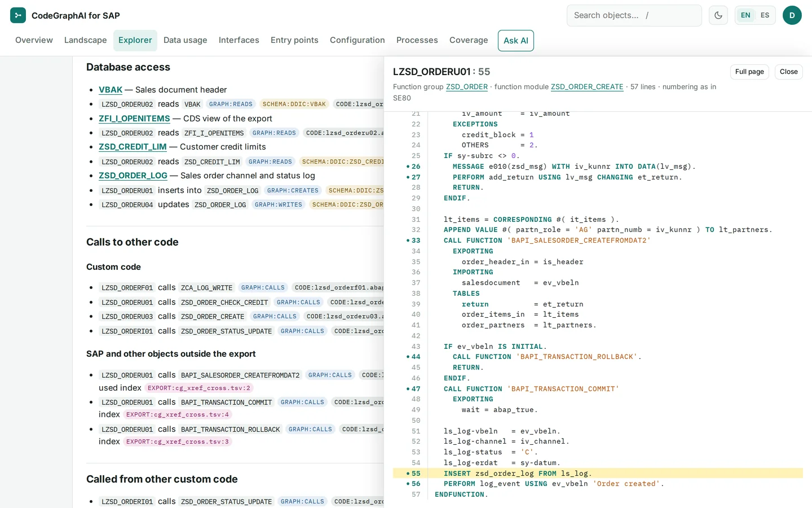Image resolution: width=812 pixels, height=508 pixels.
Task: Open the Coverage tab
Action: click(468, 40)
